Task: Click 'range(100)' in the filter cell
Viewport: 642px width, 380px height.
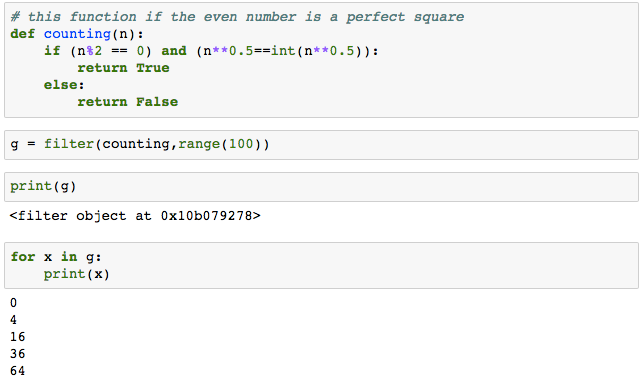Action: click(219, 144)
